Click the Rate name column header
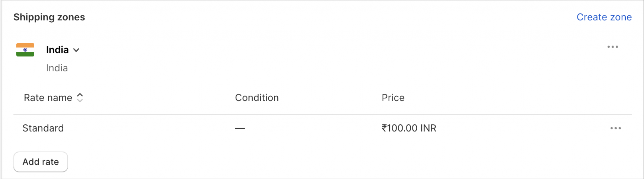The image size is (644, 179). click(x=48, y=98)
